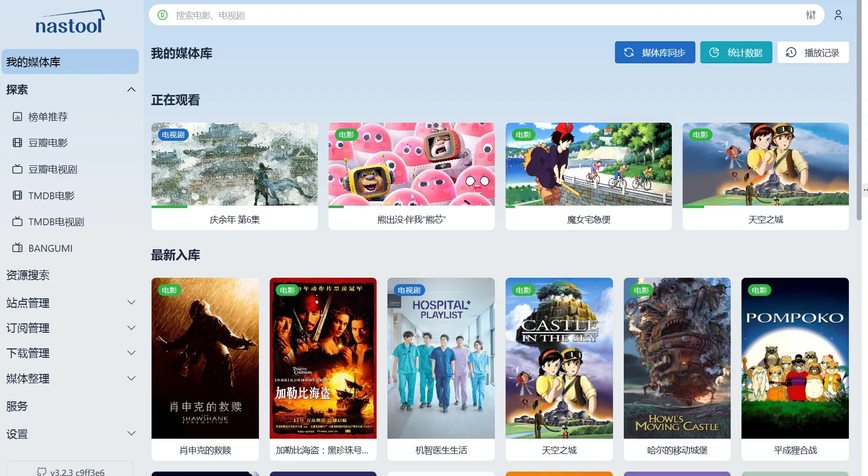
Task: Click the 榜单推荐 chart icon
Action: 17,117
